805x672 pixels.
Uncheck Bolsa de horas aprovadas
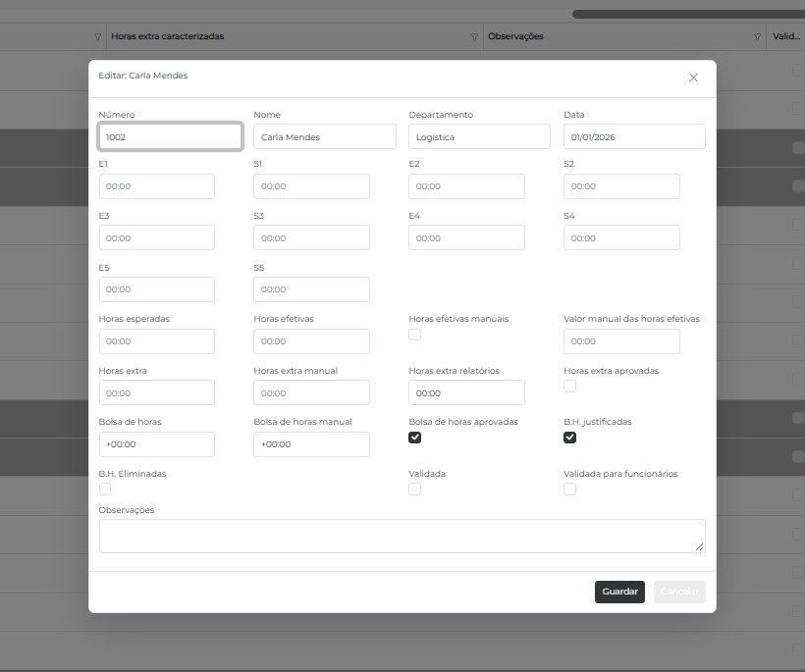tap(415, 438)
